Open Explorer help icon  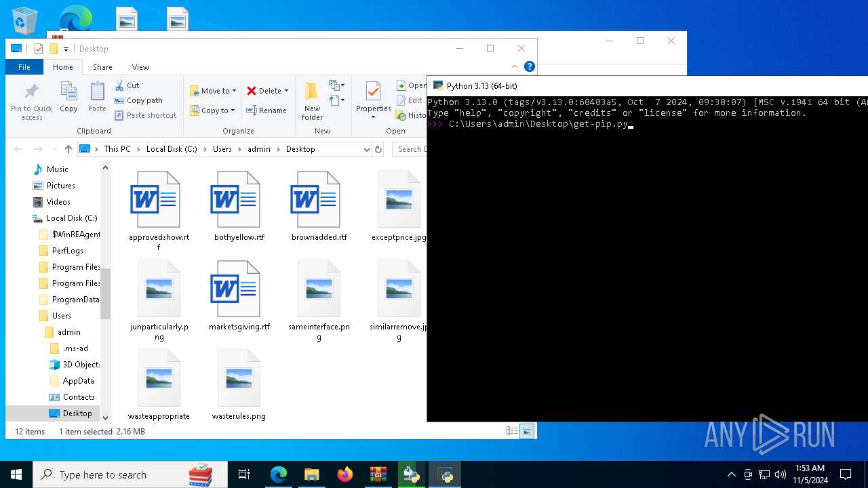530,66
